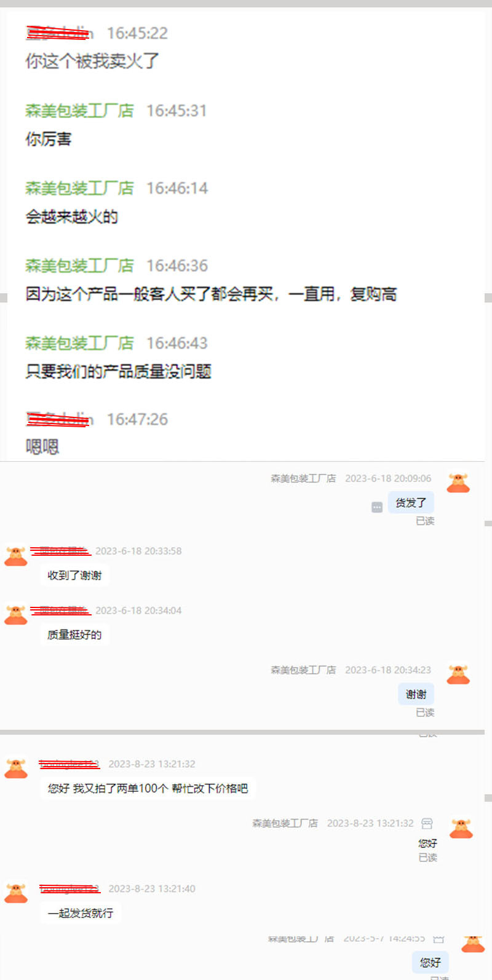492x980 pixels.
Task: Click the '谢谢' reply bubble
Action: [416, 695]
